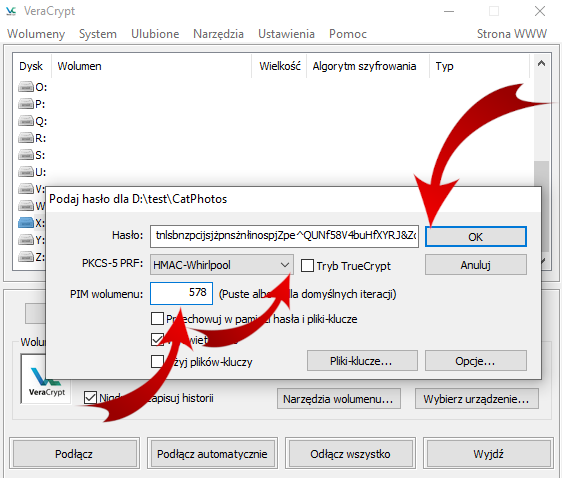Viewport: 562px width, 478px height.
Task: Select drive P: in the list
Action: point(32,104)
